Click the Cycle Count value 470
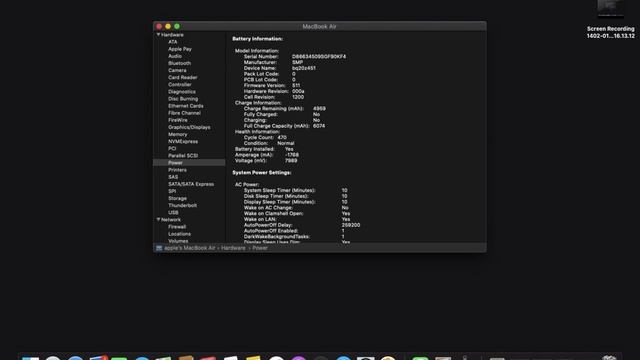This screenshot has height=360, width=640. click(x=282, y=138)
